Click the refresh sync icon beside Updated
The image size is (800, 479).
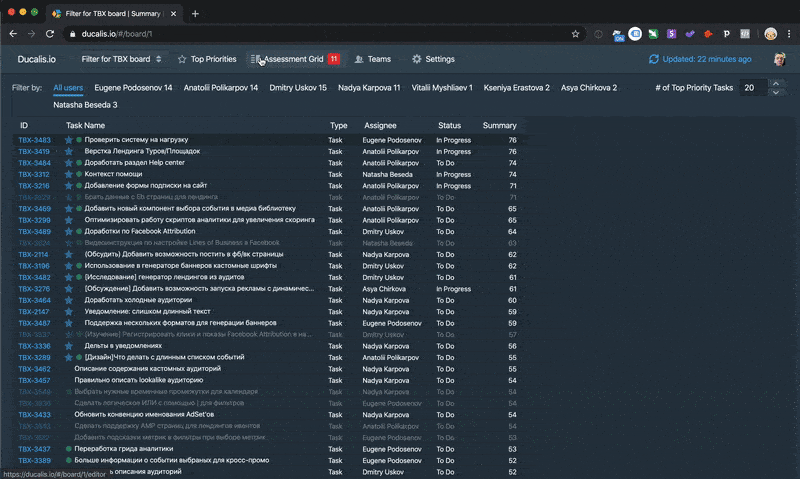[x=654, y=59]
